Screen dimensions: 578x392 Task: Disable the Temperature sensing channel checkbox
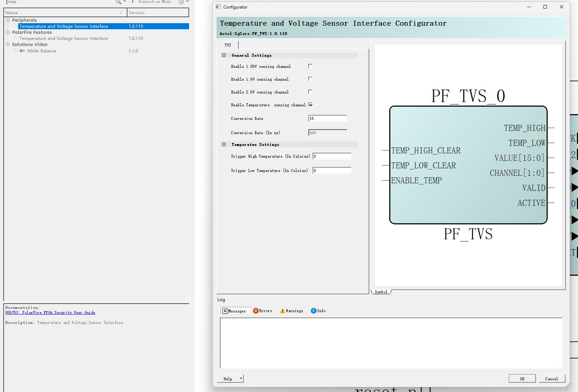(310, 105)
